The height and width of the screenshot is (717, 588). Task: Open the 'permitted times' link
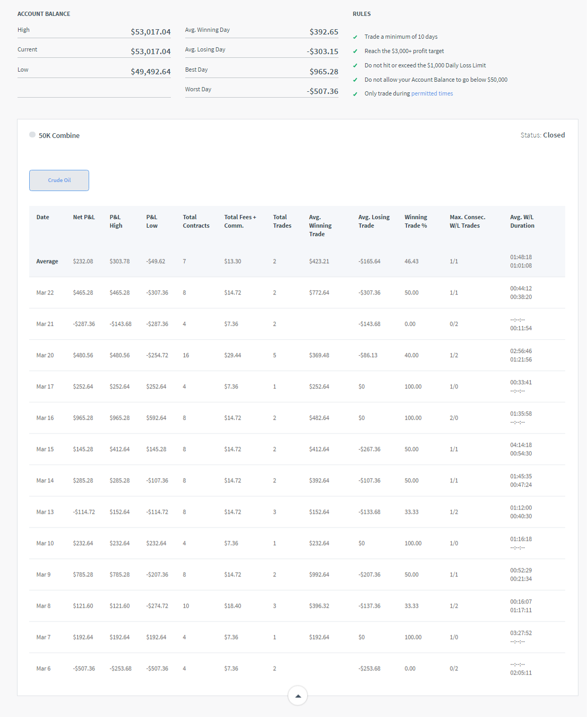click(431, 93)
